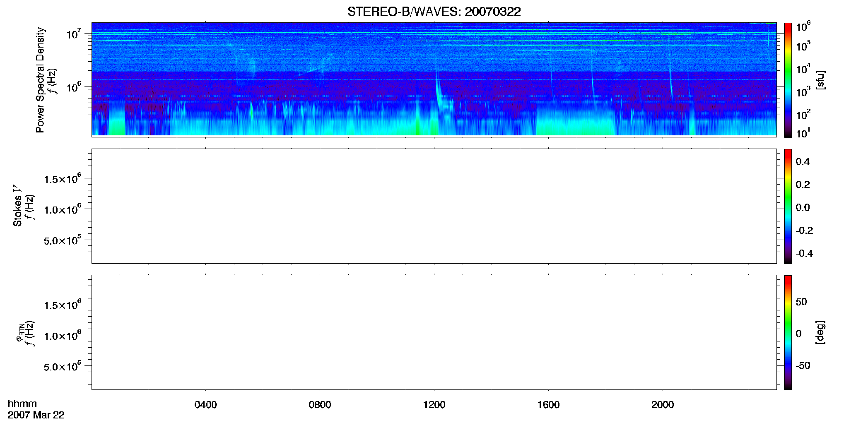Screen dimensions: 868x447
Task: Click the 50 degree colorbar value
Action: (801, 302)
